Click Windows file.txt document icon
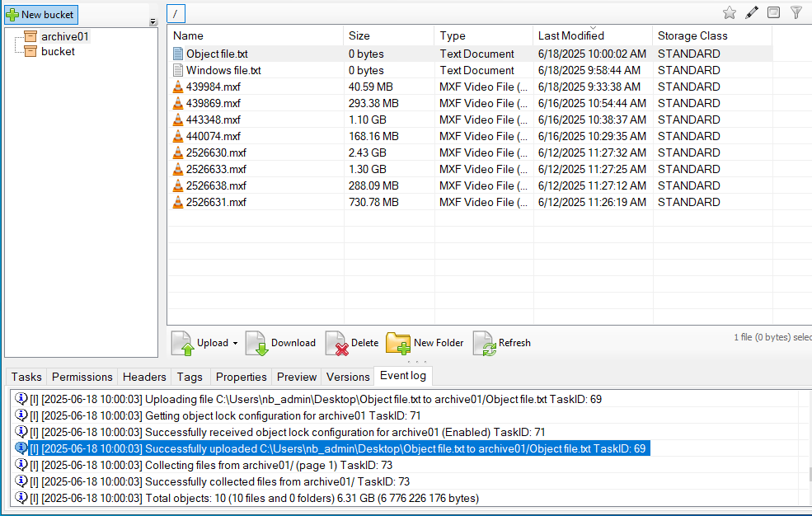The width and height of the screenshot is (812, 516). tap(178, 70)
